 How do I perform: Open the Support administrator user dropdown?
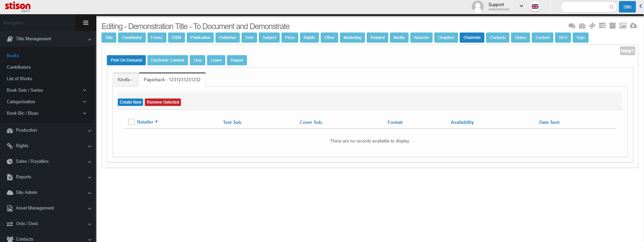505,6
